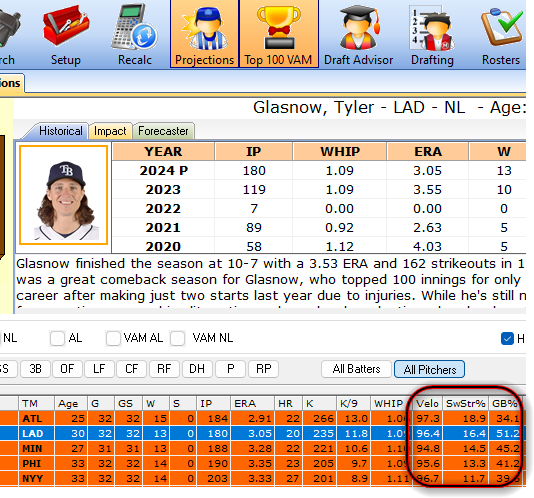Click the 2021 year row
Image resolution: width=534 pixels, height=498 pixels.
click(x=319, y=228)
